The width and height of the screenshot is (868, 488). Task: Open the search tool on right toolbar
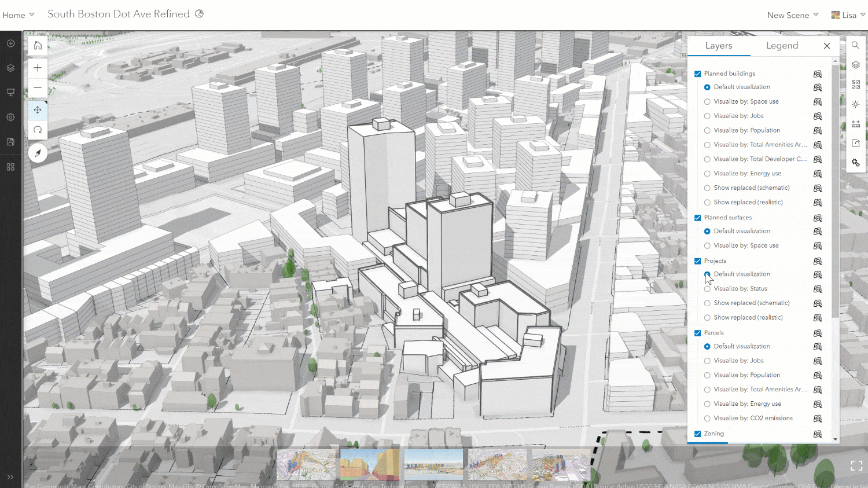[x=855, y=45]
